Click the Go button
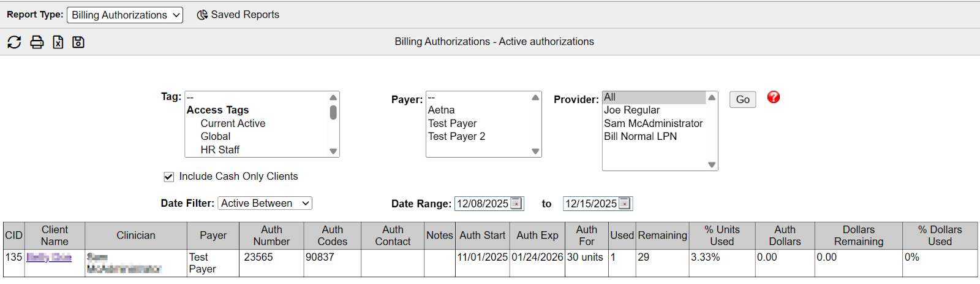Screen dimensions: 980x284 pyautogui.click(x=742, y=99)
